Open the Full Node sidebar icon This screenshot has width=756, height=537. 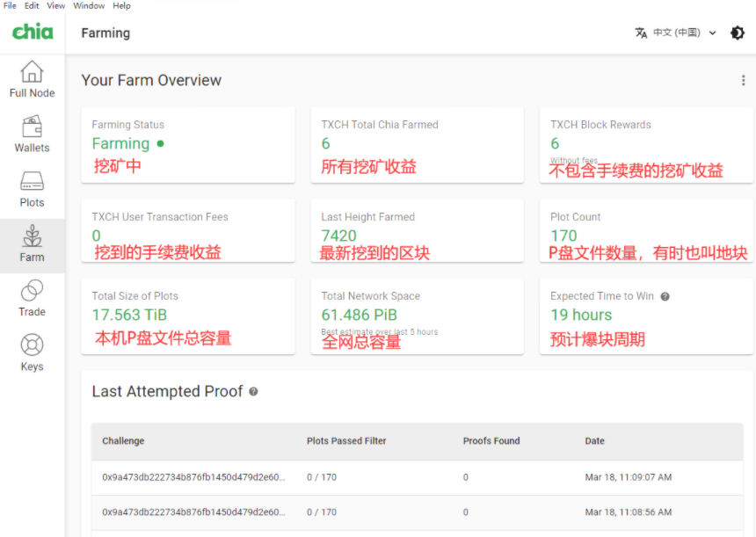[32, 72]
